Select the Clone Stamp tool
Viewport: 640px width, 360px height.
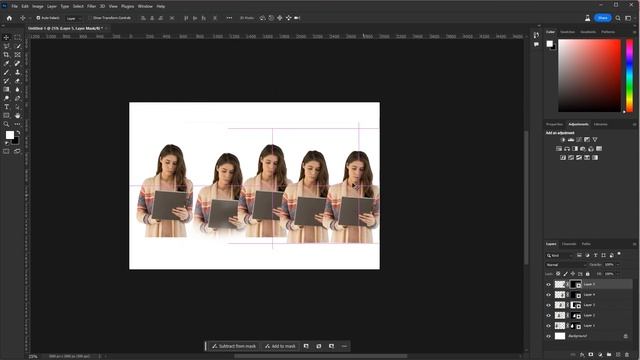click(17, 72)
